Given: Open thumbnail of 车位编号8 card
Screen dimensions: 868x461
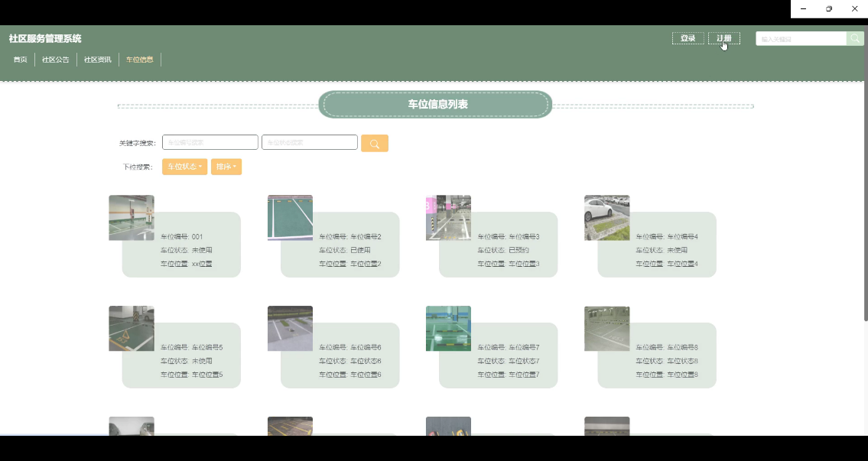Looking at the screenshot, I should tap(606, 328).
